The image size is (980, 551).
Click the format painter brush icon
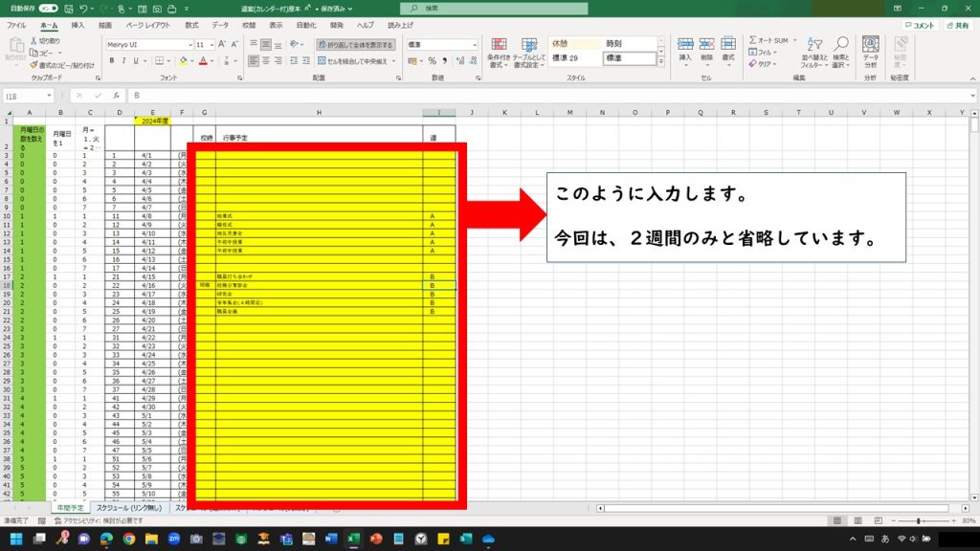33,65
